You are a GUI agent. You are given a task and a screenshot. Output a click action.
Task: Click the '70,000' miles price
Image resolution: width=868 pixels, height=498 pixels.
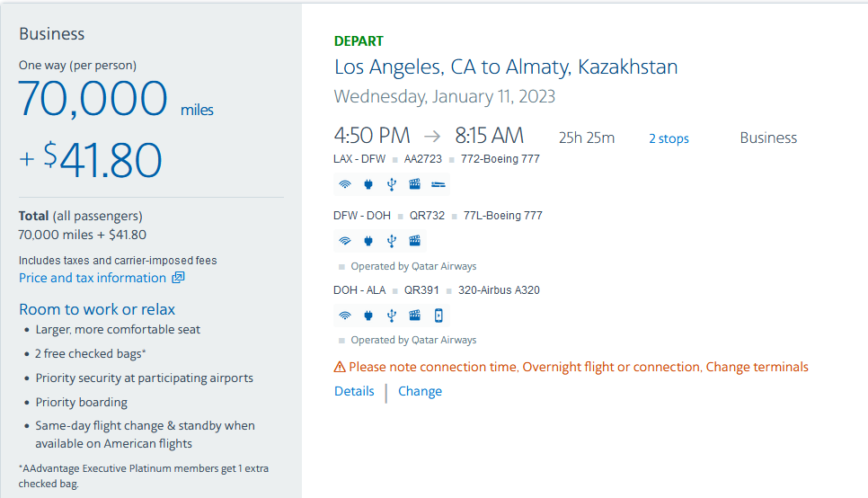point(93,99)
